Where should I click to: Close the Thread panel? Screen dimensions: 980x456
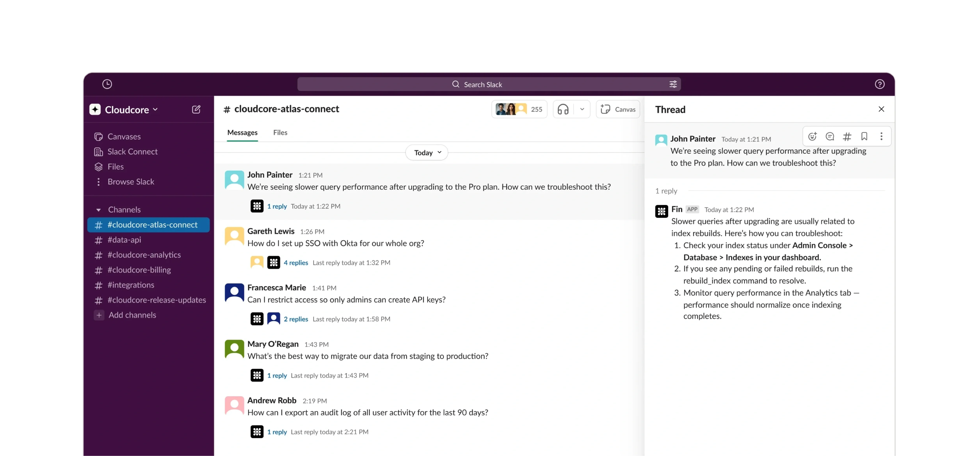[881, 109]
